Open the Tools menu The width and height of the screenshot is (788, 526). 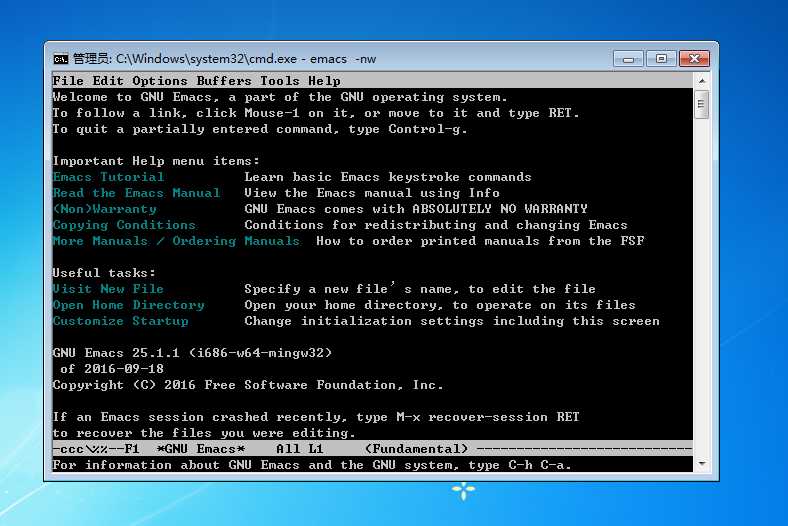point(279,81)
